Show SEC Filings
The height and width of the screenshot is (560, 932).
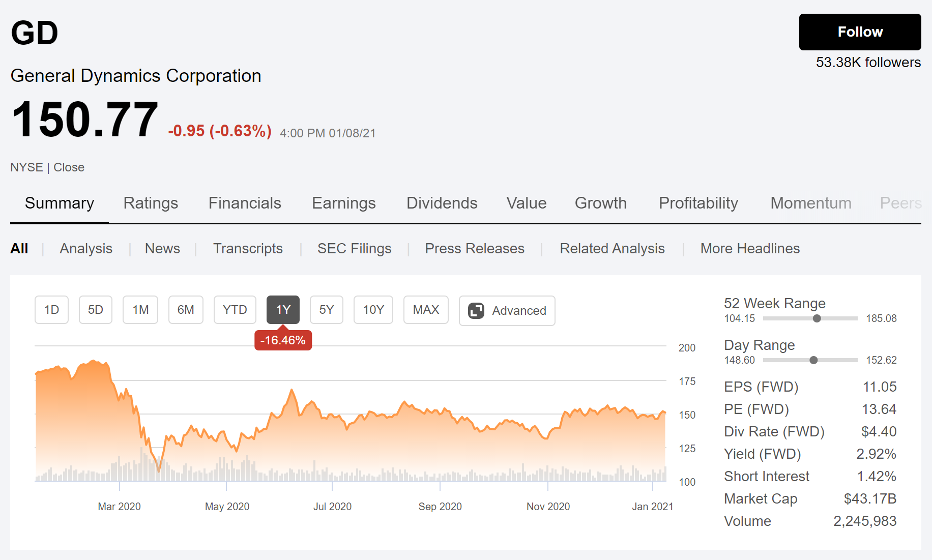pyautogui.click(x=355, y=248)
